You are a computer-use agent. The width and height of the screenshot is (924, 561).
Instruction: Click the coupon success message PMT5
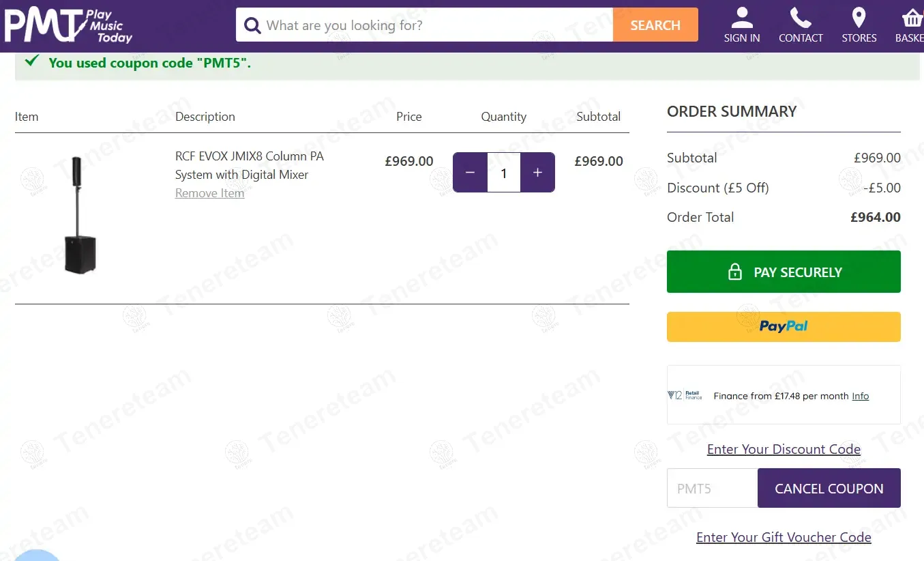point(150,63)
